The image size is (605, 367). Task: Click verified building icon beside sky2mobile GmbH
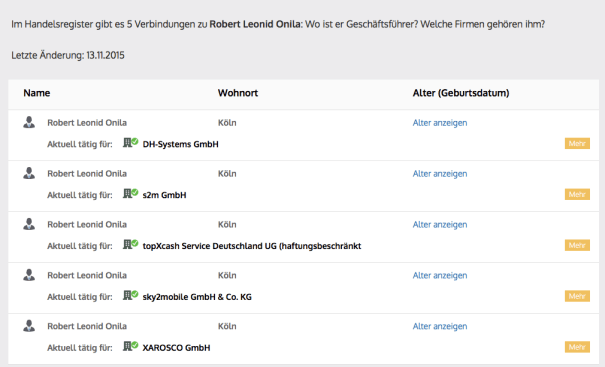pyautogui.click(x=130, y=296)
